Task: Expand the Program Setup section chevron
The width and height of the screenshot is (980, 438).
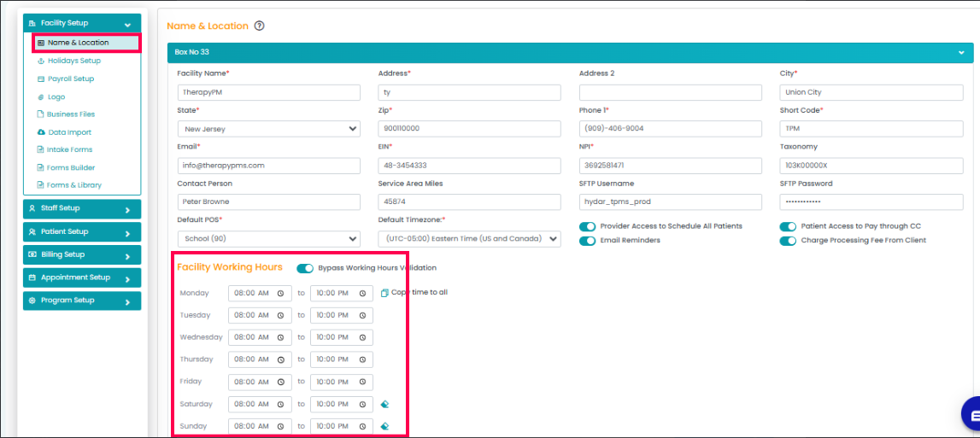Action: [x=127, y=302]
